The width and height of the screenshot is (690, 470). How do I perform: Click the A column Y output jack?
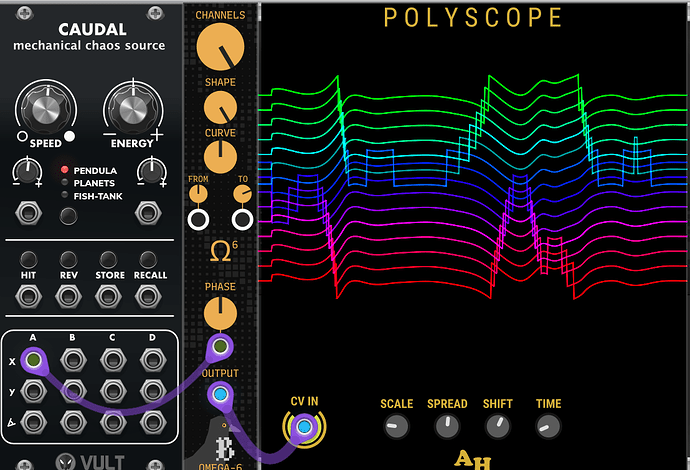coord(33,391)
